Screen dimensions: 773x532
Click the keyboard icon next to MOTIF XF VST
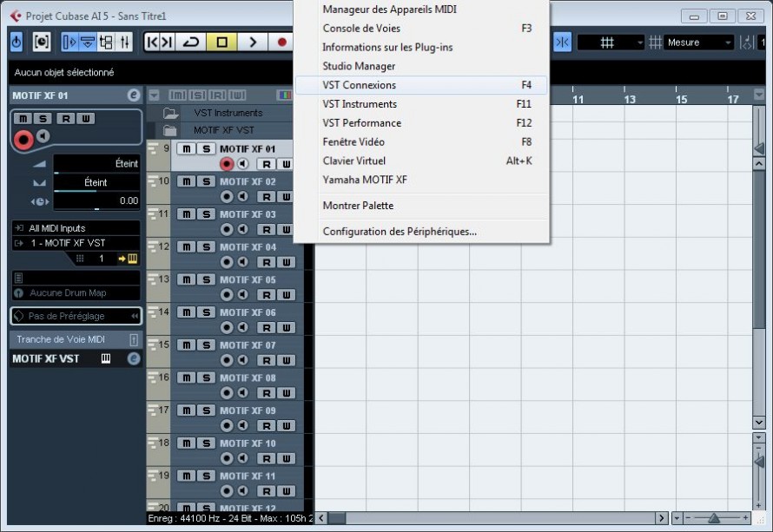[106, 358]
